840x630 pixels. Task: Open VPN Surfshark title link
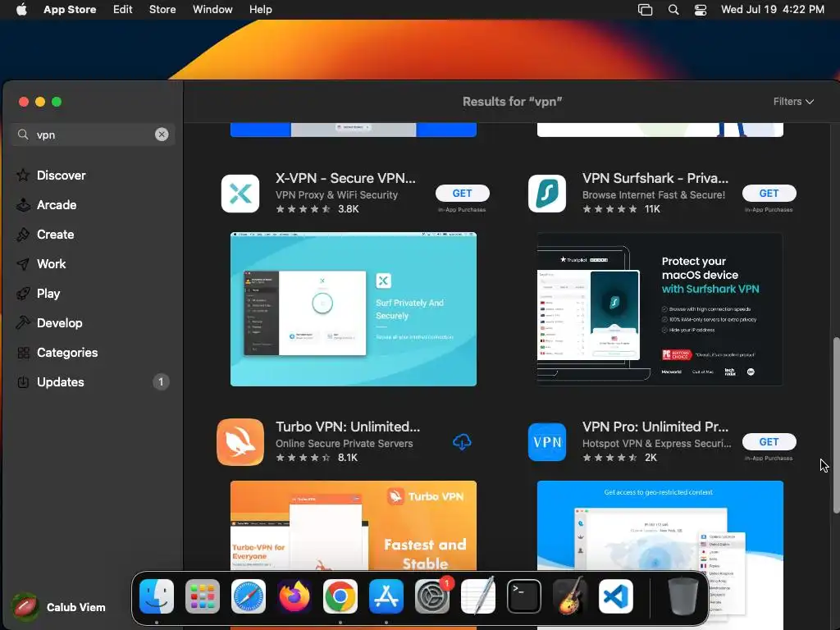tap(655, 178)
